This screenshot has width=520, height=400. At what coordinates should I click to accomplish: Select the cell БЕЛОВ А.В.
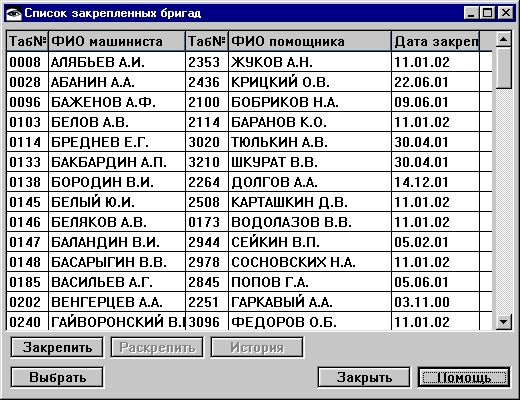[117, 122]
